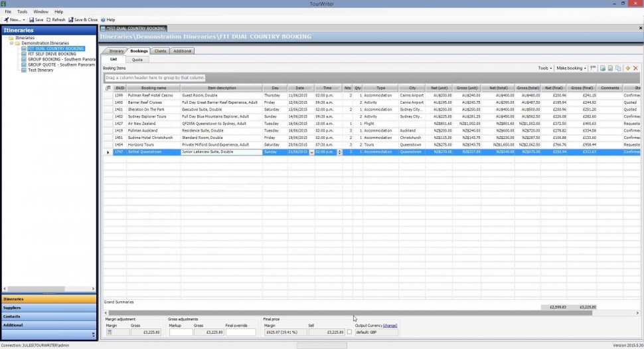This screenshot has height=349, width=644.
Task: Select the Pullman Reef Hotel Casino row
Action: [372, 95]
